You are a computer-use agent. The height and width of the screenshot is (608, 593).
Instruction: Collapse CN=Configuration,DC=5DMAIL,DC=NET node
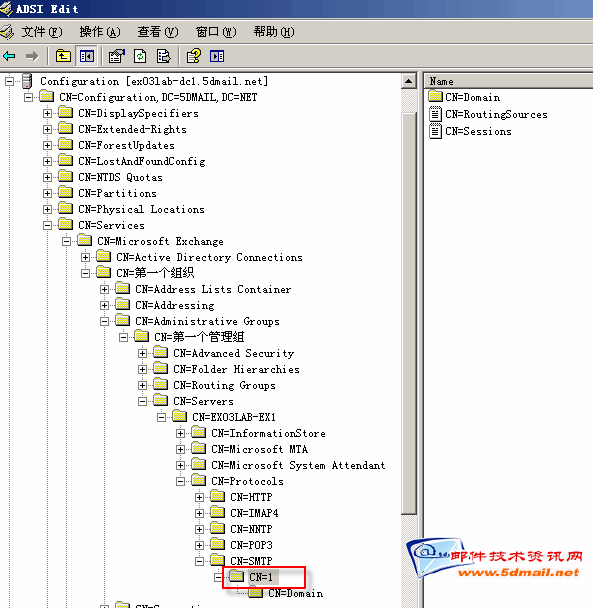28,97
